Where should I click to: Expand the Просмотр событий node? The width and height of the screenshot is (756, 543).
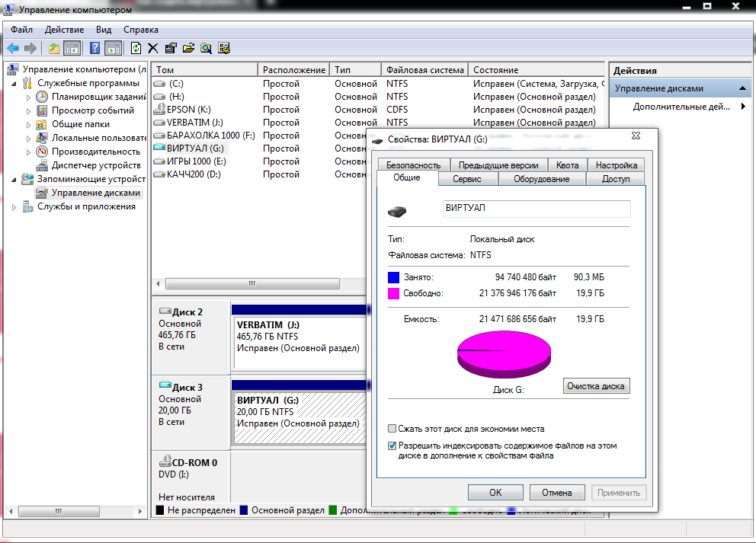(x=28, y=111)
